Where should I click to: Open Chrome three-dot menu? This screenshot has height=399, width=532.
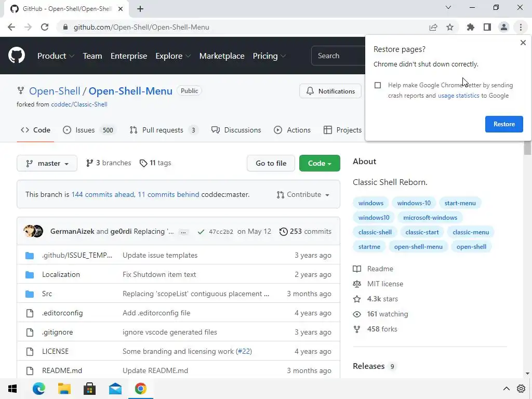[x=521, y=27]
